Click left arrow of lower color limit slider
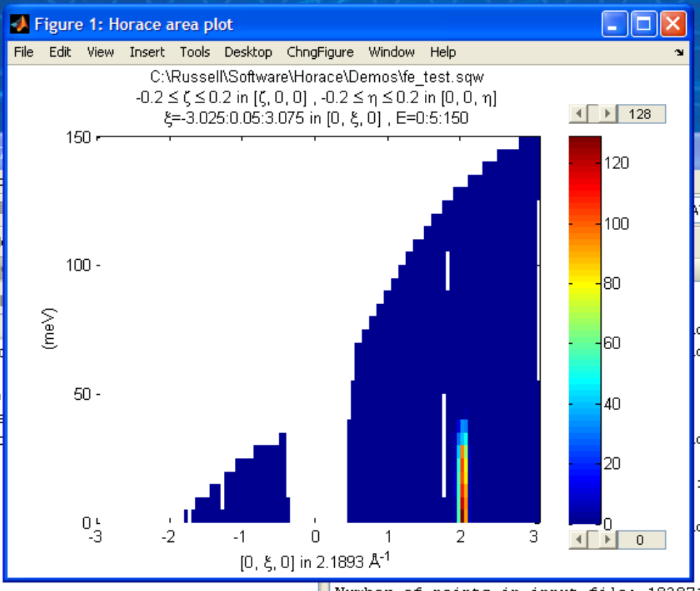The height and width of the screenshot is (591, 700). 577,539
